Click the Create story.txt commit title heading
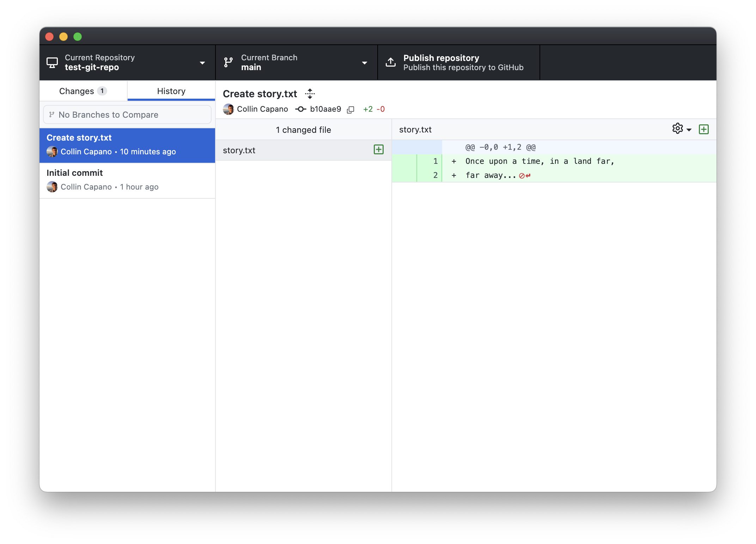 point(260,94)
